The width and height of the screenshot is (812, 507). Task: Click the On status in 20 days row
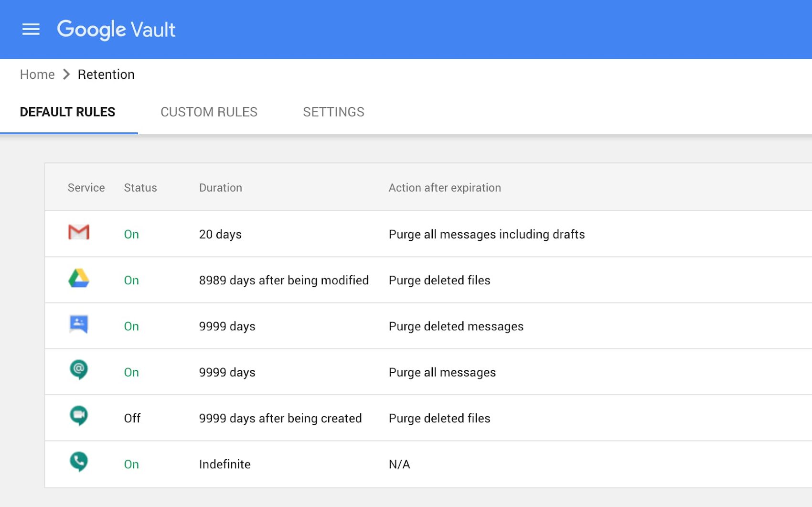(x=131, y=234)
